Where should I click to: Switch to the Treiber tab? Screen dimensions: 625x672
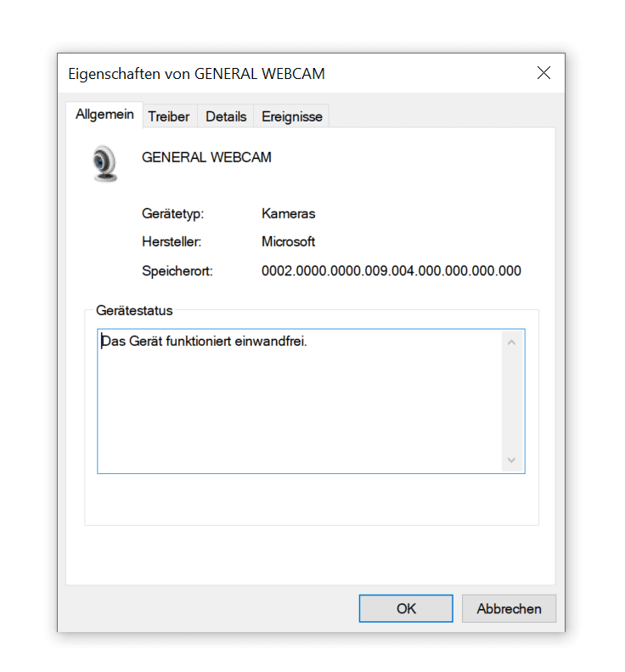coord(169,116)
